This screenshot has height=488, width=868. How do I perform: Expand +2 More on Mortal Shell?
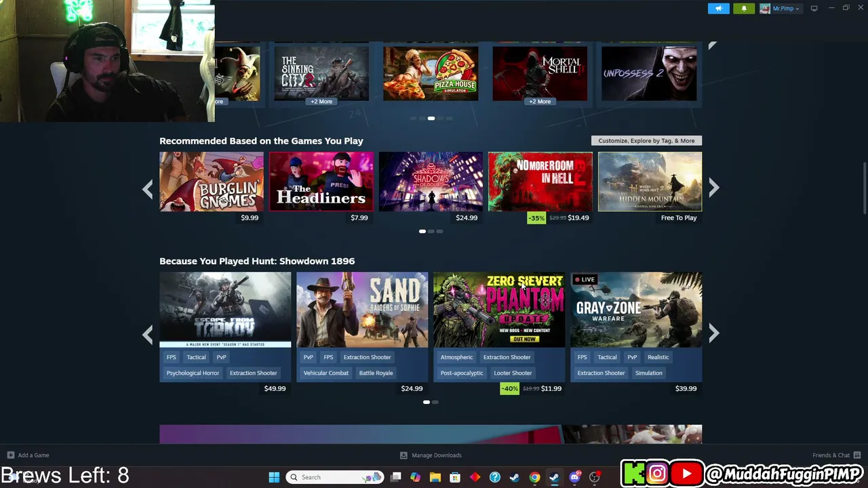(x=540, y=102)
